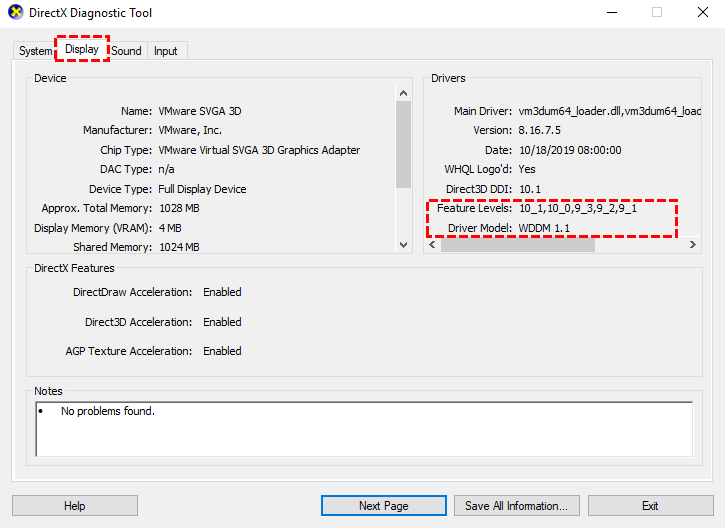Screen dimensions: 725x528
Task: Click the Drivers horizontal scrollbar thumb
Action: (x=518, y=245)
